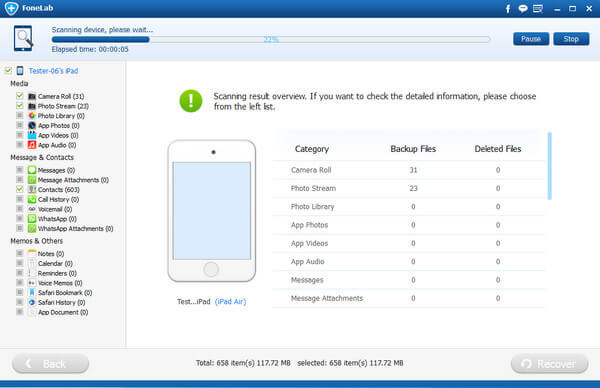Select the App Audio table row
The image size is (600, 388).
click(x=408, y=261)
